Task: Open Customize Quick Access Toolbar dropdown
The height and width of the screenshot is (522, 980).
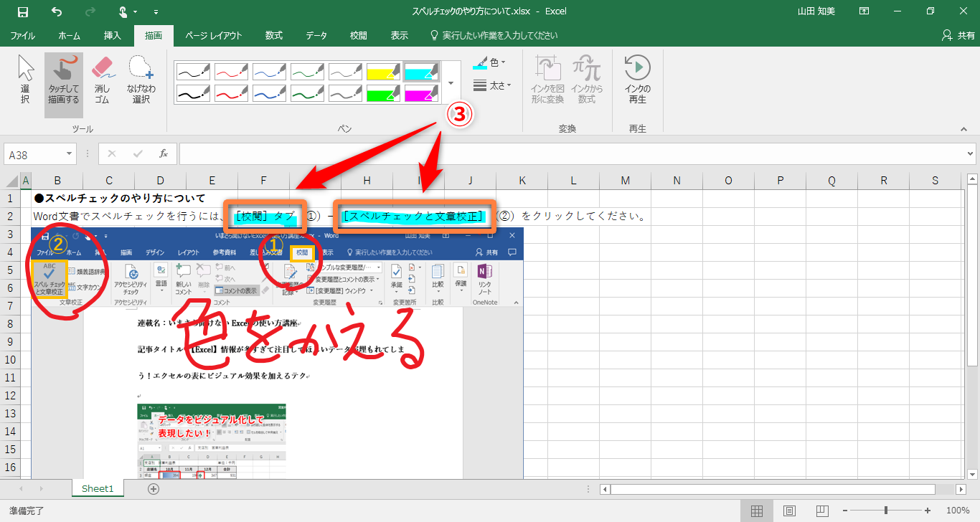Action: (x=156, y=12)
